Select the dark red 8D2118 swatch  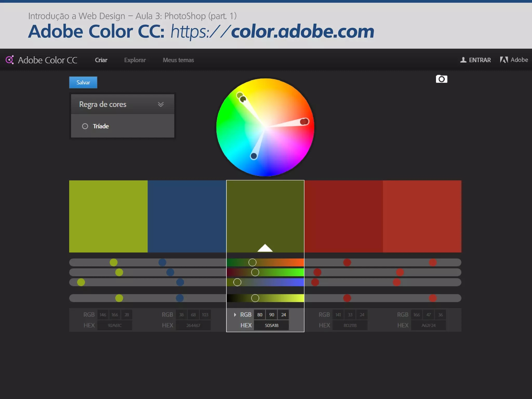coord(343,216)
